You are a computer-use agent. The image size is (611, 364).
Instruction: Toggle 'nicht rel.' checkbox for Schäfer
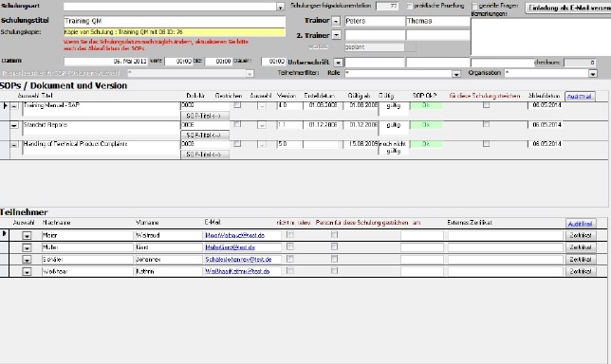coord(290,259)
